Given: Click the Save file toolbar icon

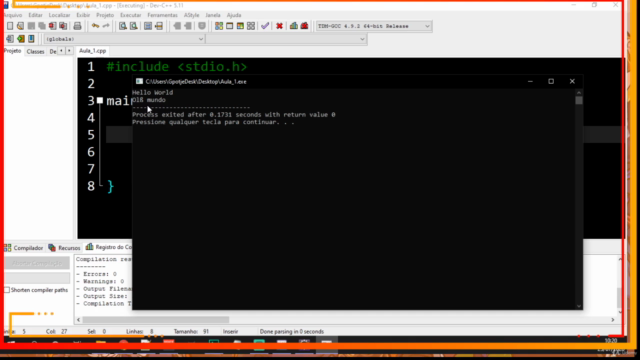Looking at the screenshot, I should (x=31, y=26).
